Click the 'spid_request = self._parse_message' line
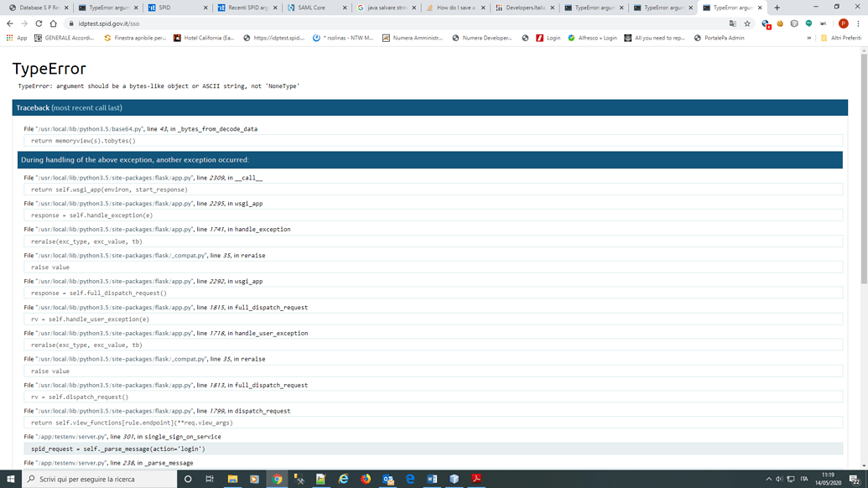 coord(433,449)
